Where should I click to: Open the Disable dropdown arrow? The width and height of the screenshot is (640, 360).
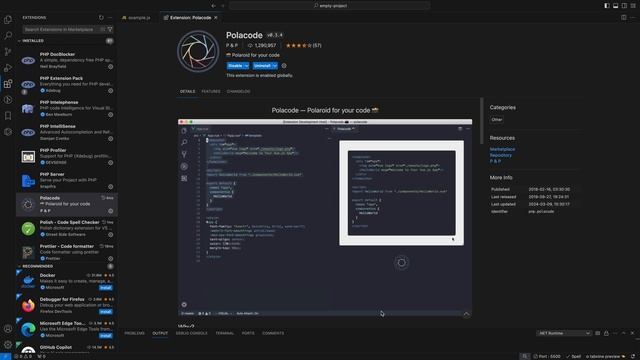[x=246, y=66]
